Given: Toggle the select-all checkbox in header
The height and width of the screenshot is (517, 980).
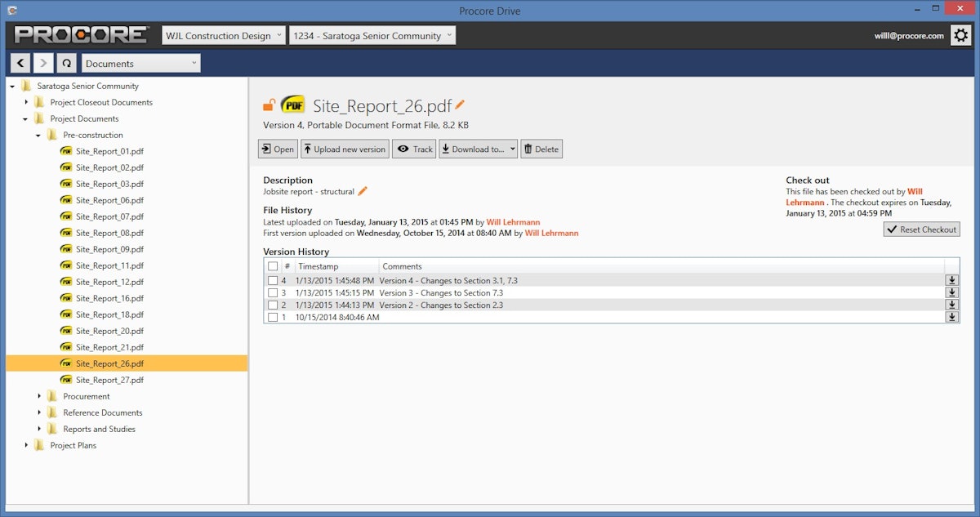Looking at the screenshot, I should (x=273, y=266).
